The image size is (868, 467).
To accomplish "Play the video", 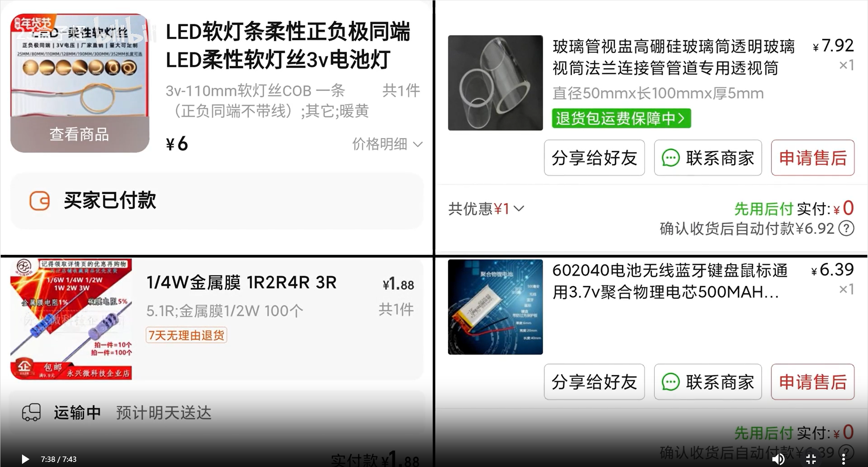I will pyautogui.click(x=25, y=459).
